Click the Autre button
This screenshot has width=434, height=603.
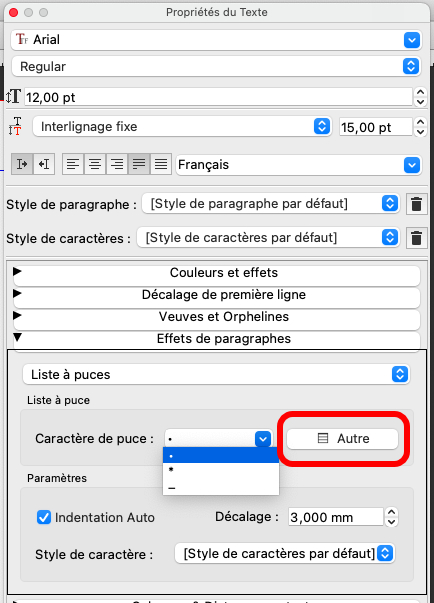tap(343, 438)
